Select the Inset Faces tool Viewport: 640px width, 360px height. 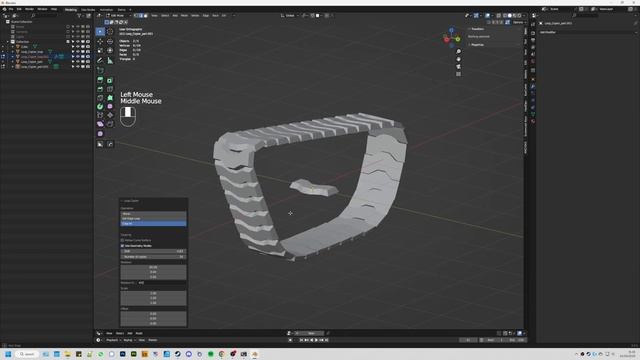110,80
